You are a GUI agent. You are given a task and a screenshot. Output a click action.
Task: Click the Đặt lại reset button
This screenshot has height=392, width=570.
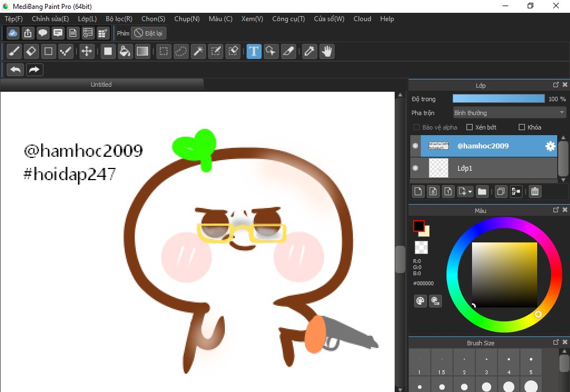[149, 33]
